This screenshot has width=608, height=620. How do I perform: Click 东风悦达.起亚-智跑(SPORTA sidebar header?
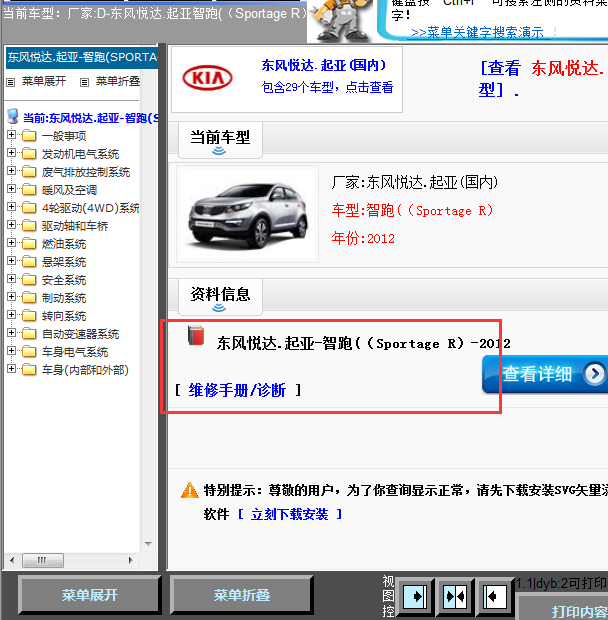[x=82, y=57]
